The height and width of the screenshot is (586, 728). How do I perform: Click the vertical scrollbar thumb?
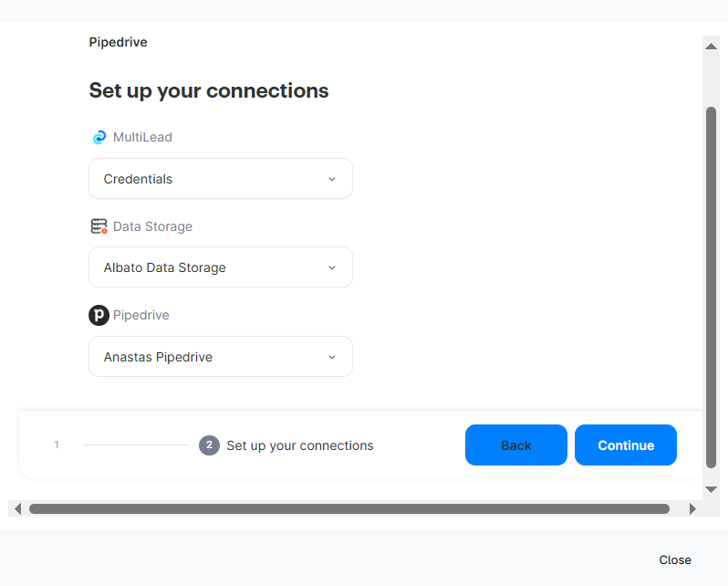(712, 288)
